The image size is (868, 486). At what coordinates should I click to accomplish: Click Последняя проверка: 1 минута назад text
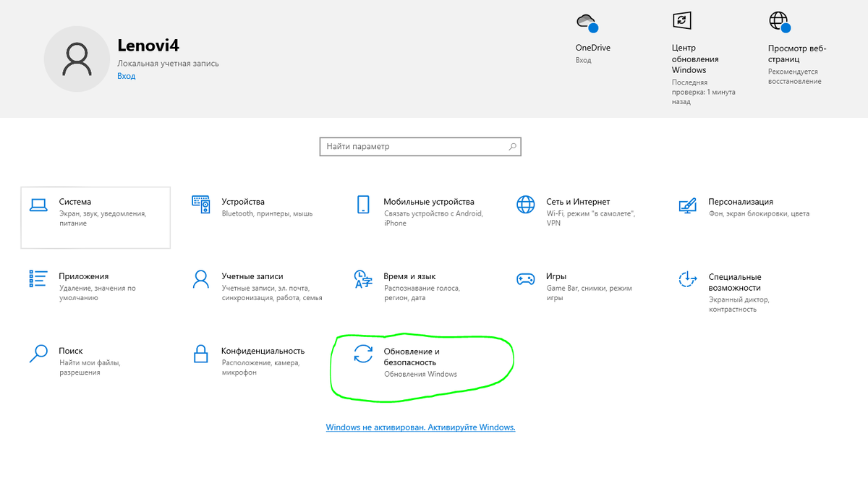[704, 93]
